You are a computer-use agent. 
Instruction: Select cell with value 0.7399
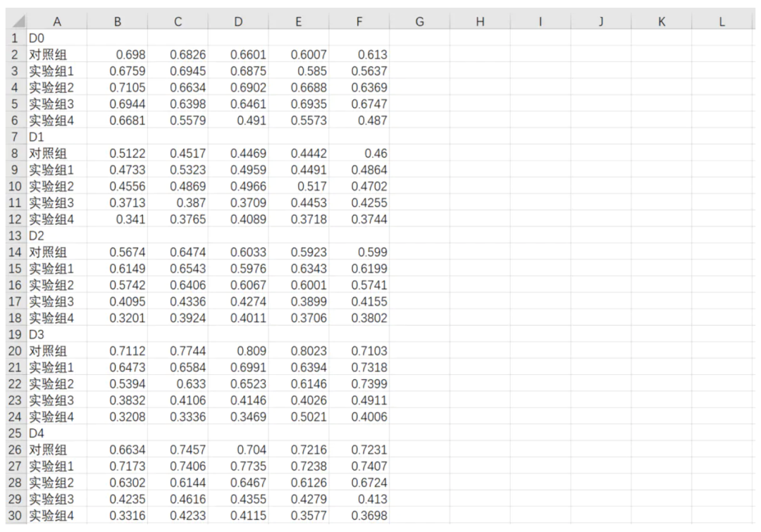[x=359, y=383]
